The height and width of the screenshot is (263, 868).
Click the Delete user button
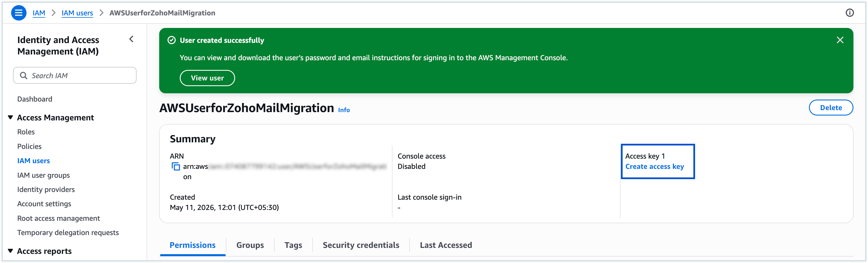pos(831,108)
